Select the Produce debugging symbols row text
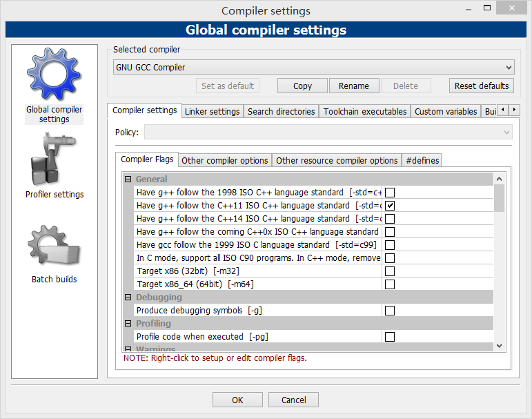This screenshot has height=419, width=532. click(x=199, y=311)
